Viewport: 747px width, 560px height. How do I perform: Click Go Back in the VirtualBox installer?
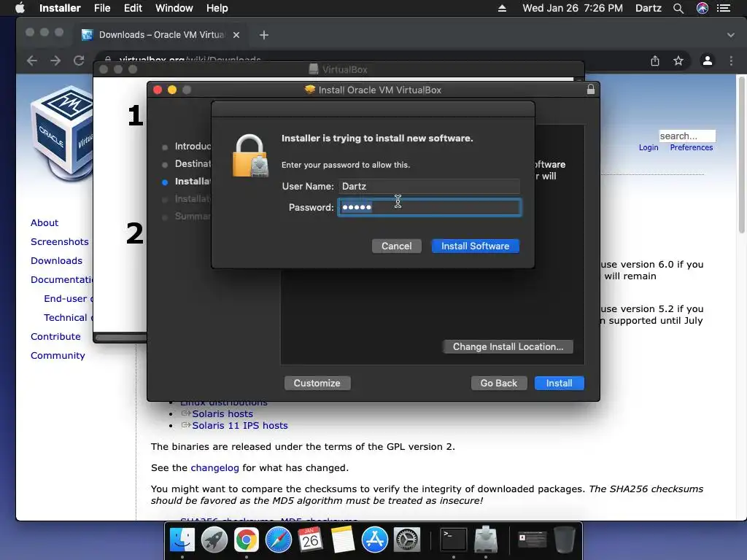tap(499, 384)
